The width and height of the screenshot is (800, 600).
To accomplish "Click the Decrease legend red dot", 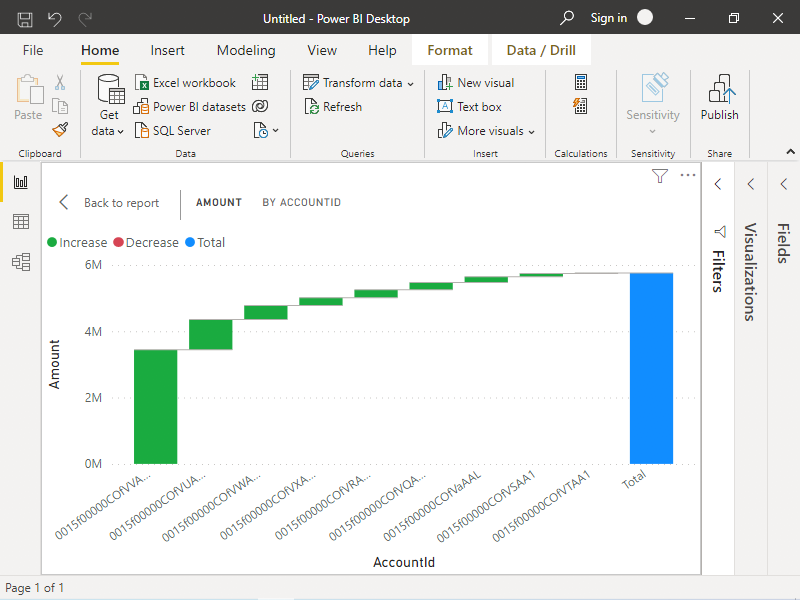I will click(118, 242).
